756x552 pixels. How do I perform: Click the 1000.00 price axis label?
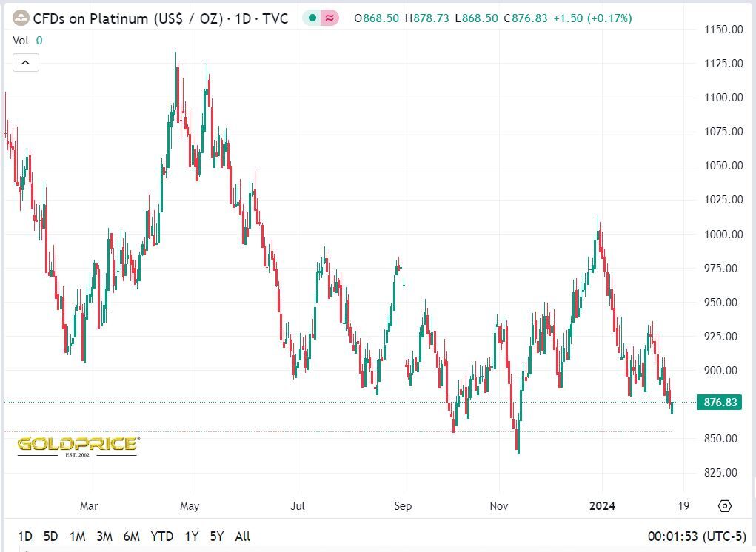click(723, 234)
